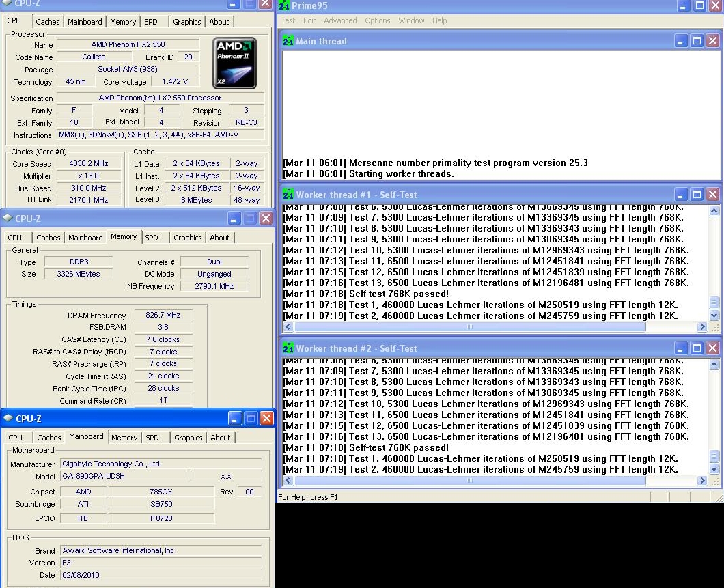Select the SPD tab in the Memory window
Viewport: 724px width, 588px height.
152,238
